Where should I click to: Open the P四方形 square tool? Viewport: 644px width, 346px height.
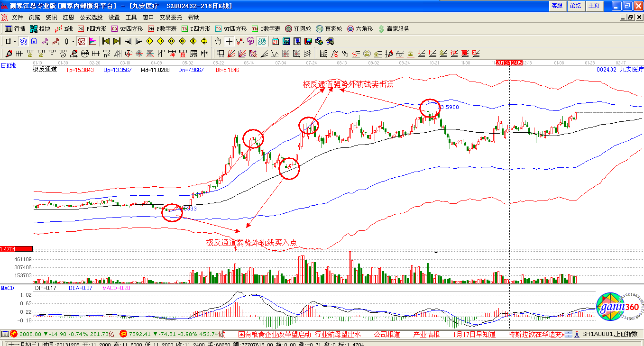pyautogui.click(x=93, y=29)
